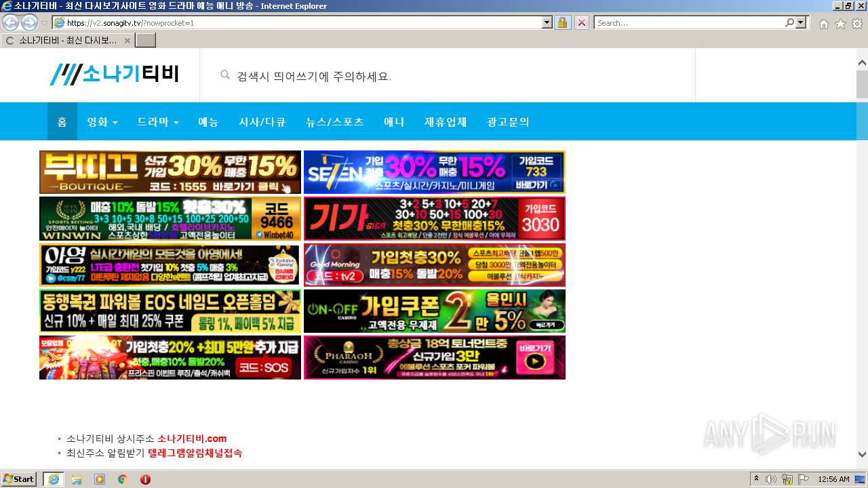
Task: Open the Pharaoh casino banner
Action: [x=435, y=357]
